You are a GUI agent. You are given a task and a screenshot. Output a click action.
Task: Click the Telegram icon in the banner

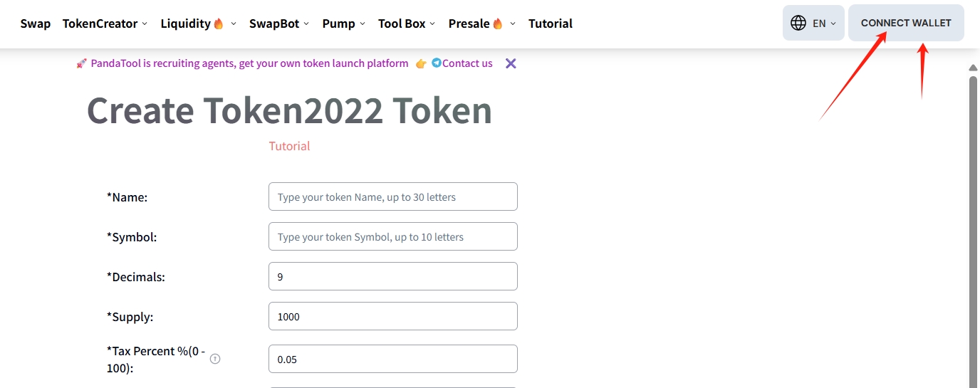[436, 63]
